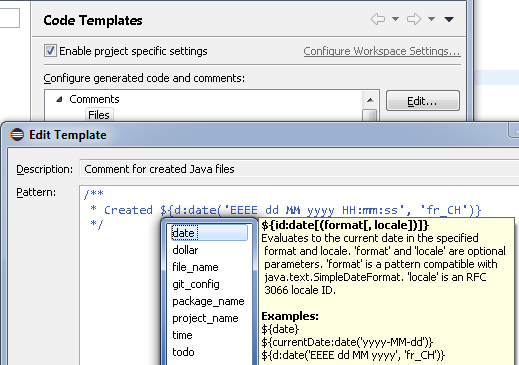Screen dimensions: 519x365
Task: Choose the project_name variable proposal
Action: [x=209, y=318]
